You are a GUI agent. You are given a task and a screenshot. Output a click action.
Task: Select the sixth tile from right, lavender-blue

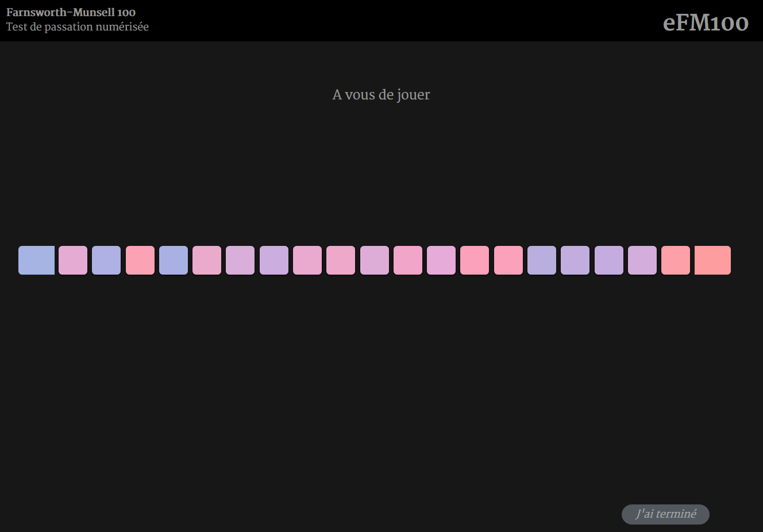[x=542, y=260]
